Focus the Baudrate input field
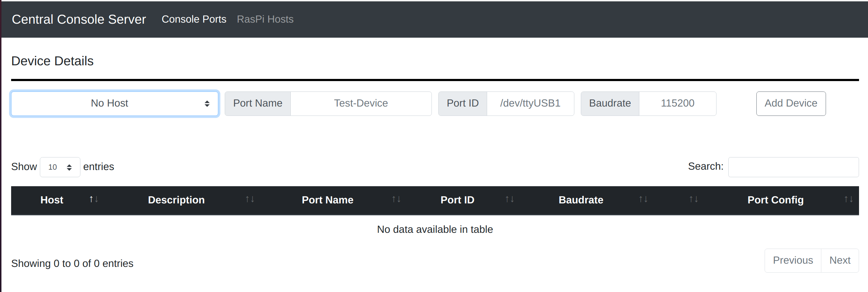868x292 pixels. point(677,103)
